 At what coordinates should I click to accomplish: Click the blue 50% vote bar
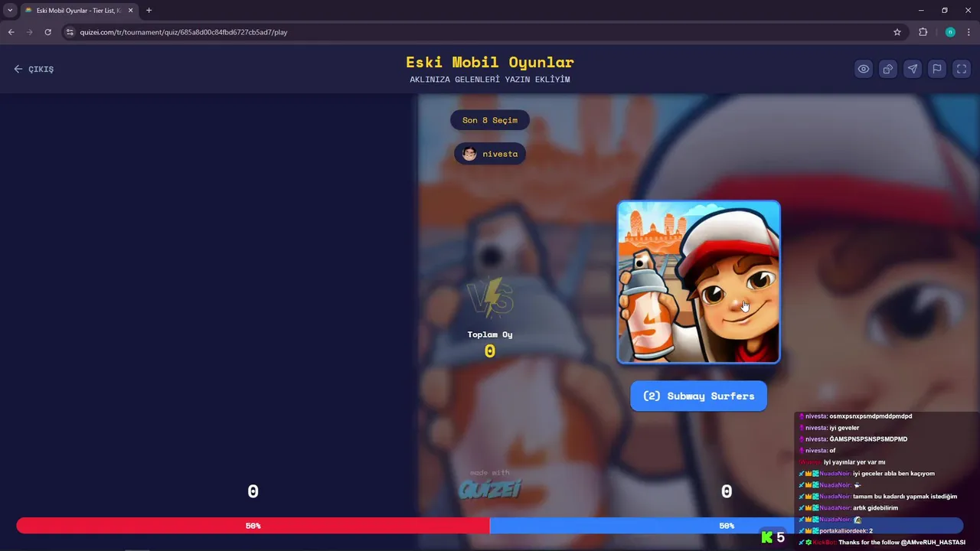click(726, 526)
